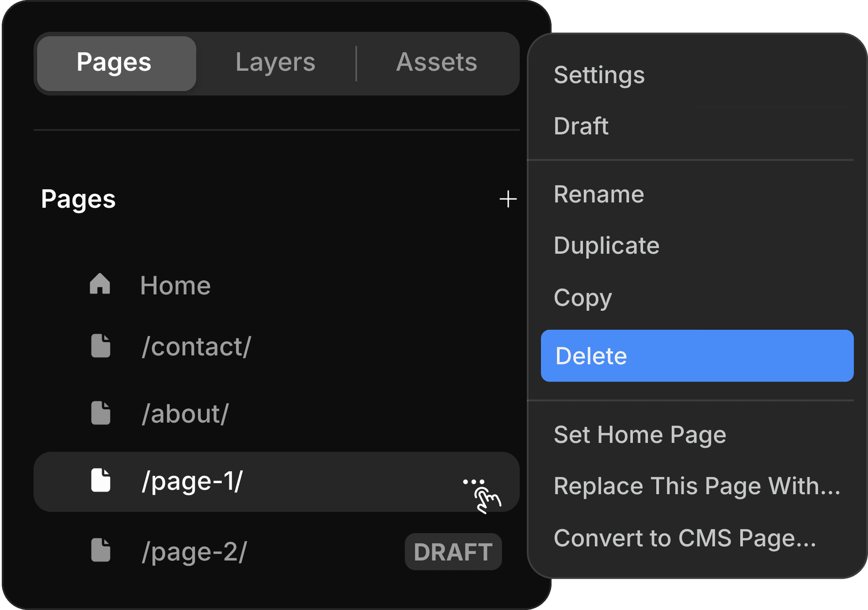The width and height of the screenshot is (868, 610).
Task: Switch to the Layers tab
Action: pyautogui.click(x=275, y=62)
